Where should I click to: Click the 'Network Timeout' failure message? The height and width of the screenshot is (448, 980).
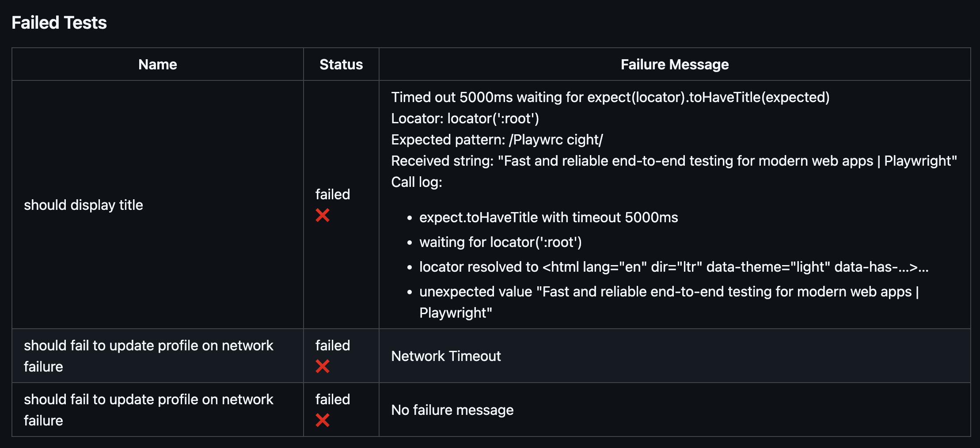pos(446,356)
